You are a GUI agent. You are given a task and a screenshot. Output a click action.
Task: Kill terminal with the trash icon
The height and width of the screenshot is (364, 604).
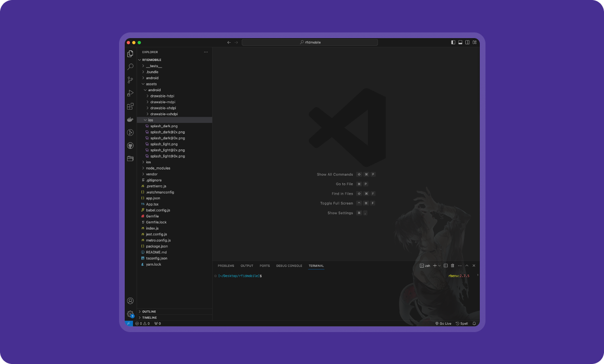(x=452, y=266)
